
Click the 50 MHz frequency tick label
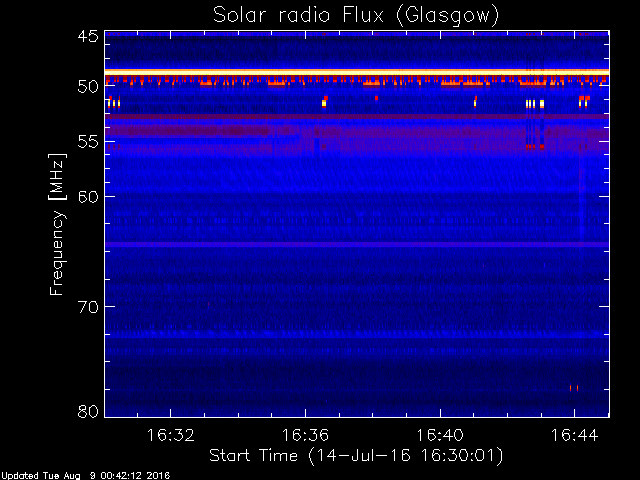(88, 87)
